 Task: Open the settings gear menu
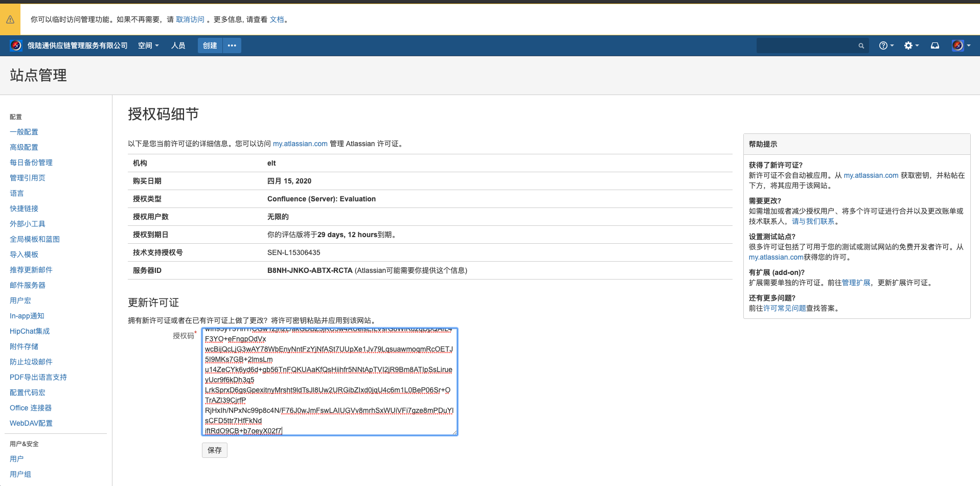pyautogui.click(x=911, y=45)
